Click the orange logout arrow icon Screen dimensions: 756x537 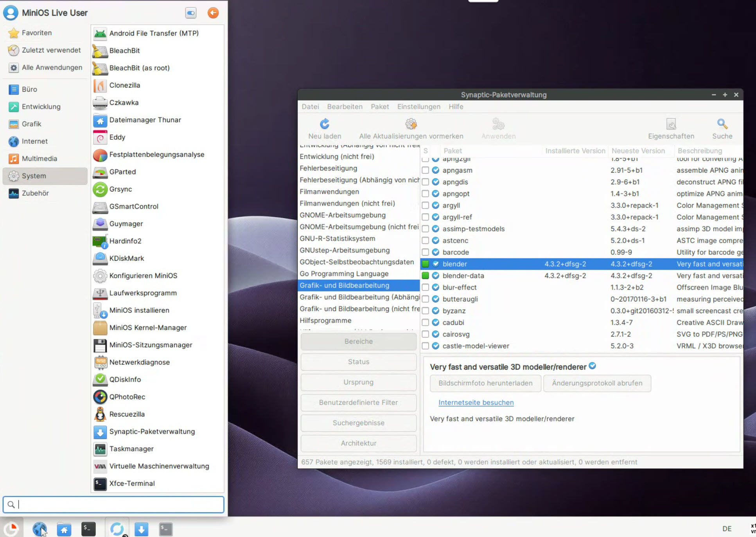click(x=213, y=13)
